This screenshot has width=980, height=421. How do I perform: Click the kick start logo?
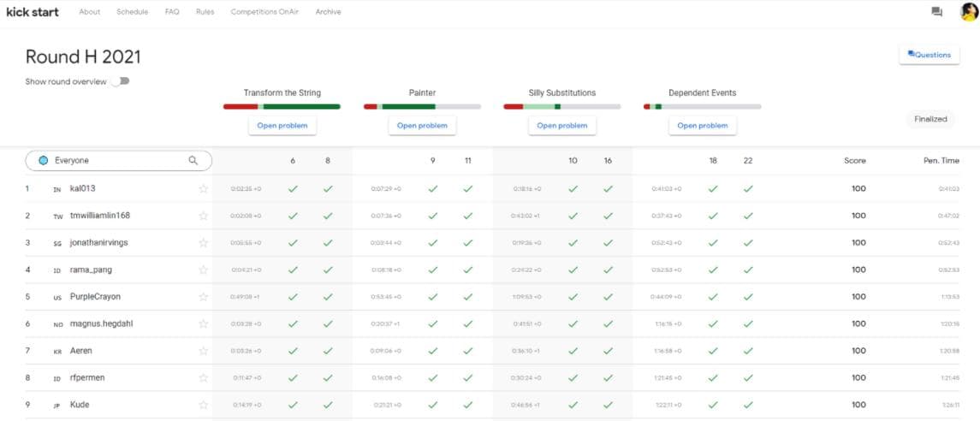pos(33,12)
